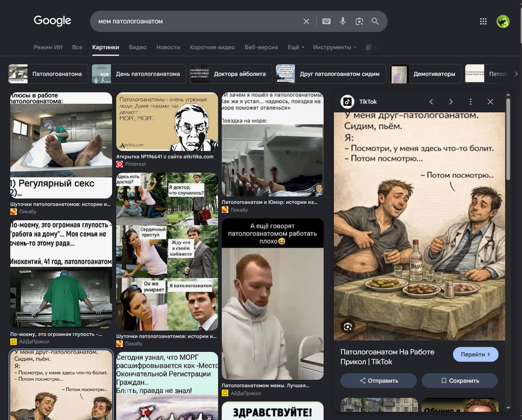Image resolution: width=522 pixels, height=420 pixels.
Task: Click the Отправить share button
Action: coord(379,381)
